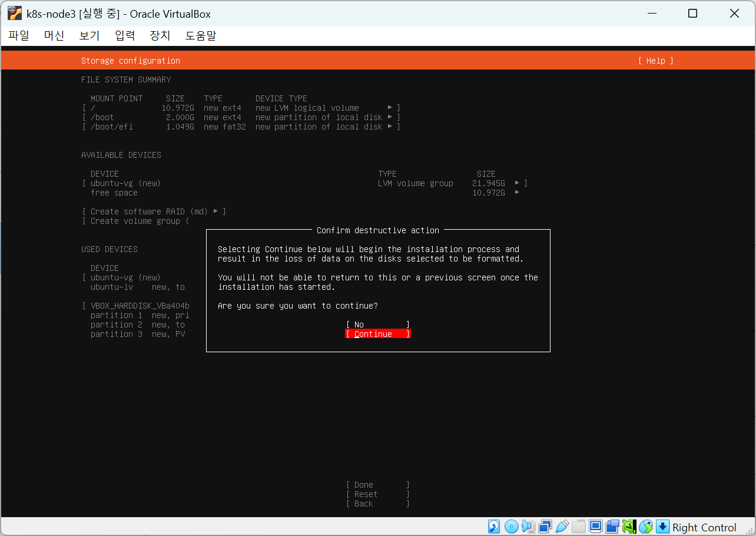Click the Done button at the bottom
Viewport: 756px width, 536px height.
(377, 485)
